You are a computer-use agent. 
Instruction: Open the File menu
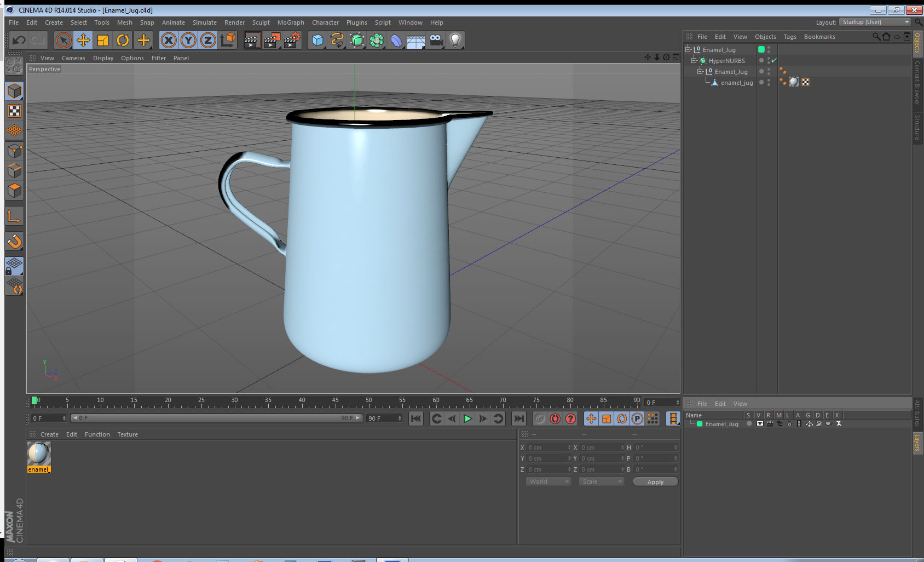click(14, 22)
